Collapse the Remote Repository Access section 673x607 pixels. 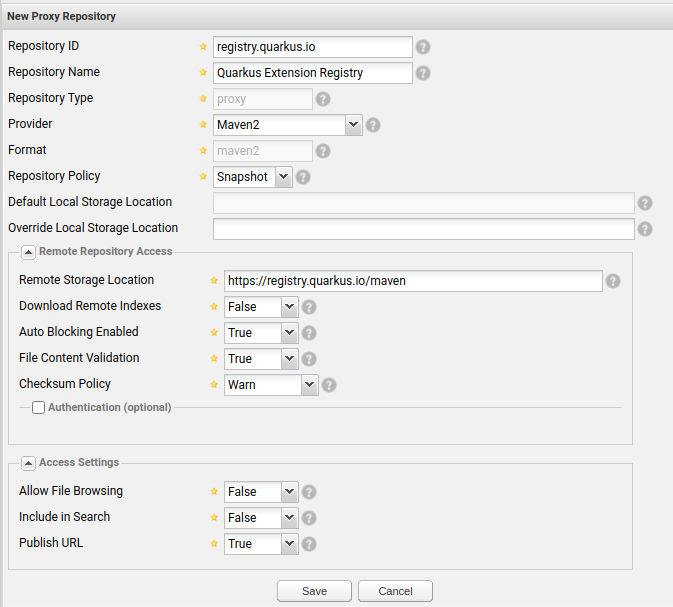pos(28,252)
